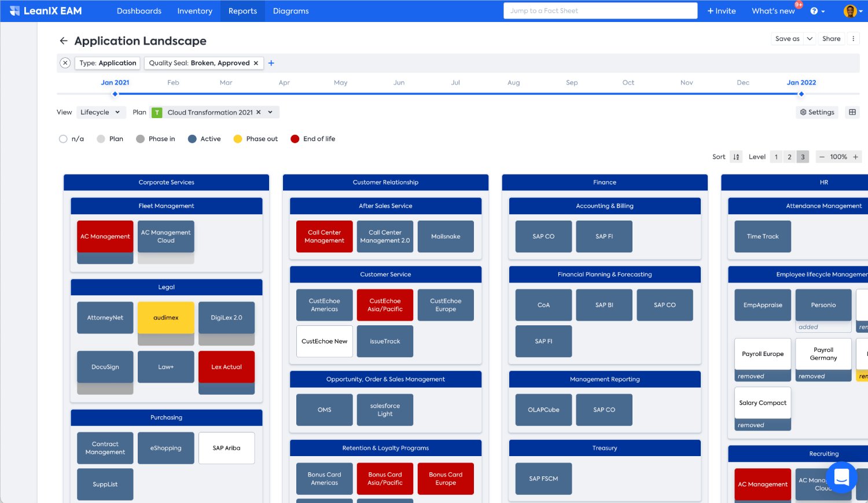The height and width of the screenshot is (503, 868).
Task: Open the Settings gear button
Action: 817,112
